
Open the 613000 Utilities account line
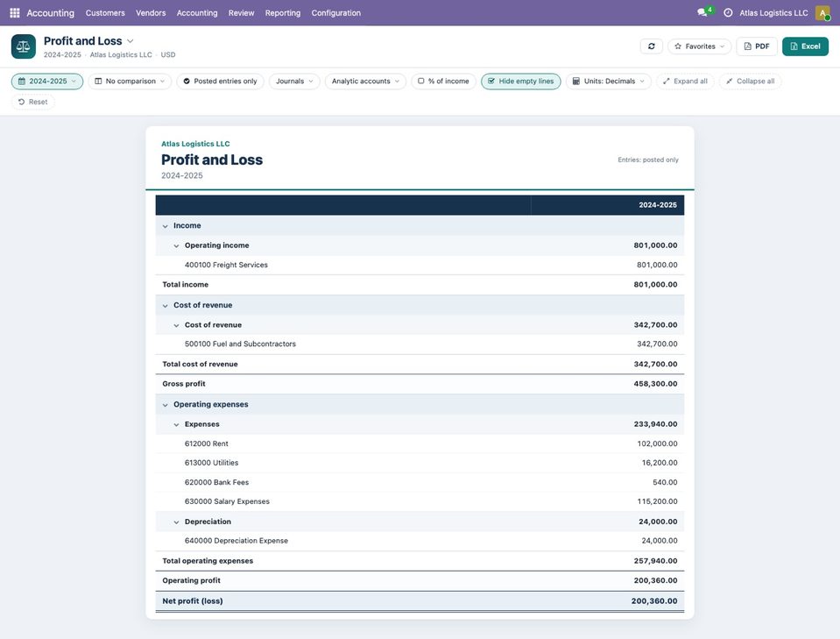point(420,463)
